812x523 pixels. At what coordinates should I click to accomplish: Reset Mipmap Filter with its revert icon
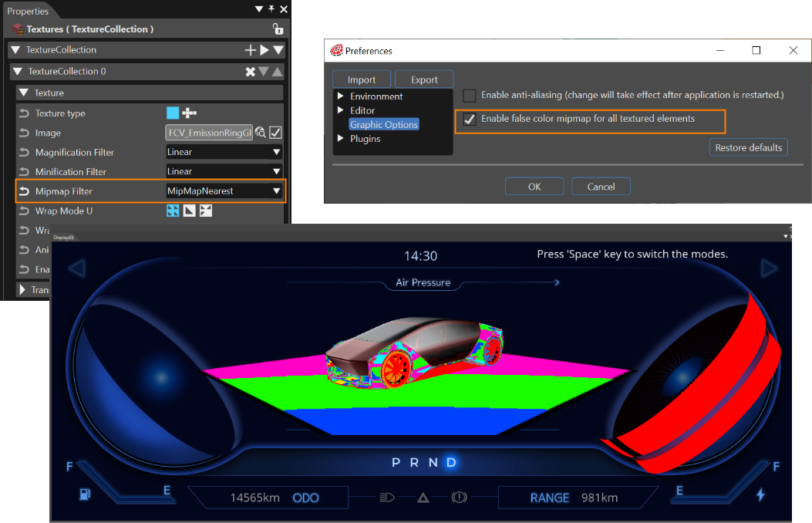pyautogui.click(x=24, y=191)
